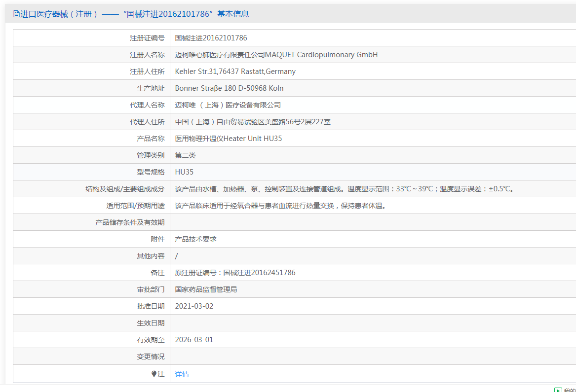576x392 pixels.
Task: Click the 代理人住所 label
Action: pos(147,122)
